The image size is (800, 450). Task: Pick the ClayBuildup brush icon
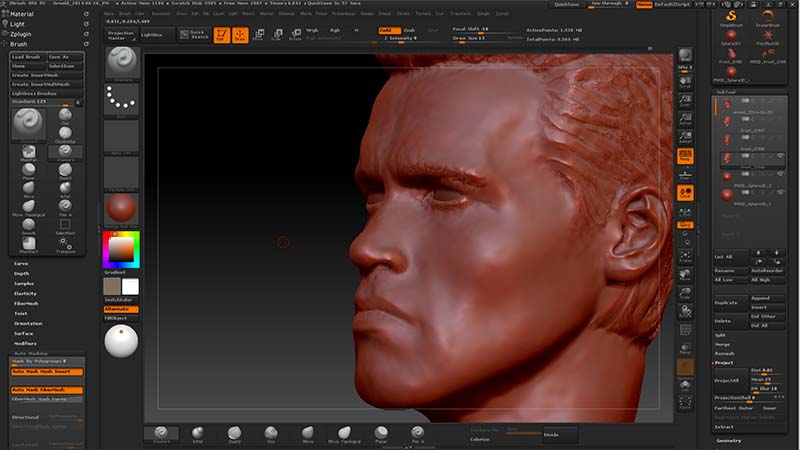[65, 134]
